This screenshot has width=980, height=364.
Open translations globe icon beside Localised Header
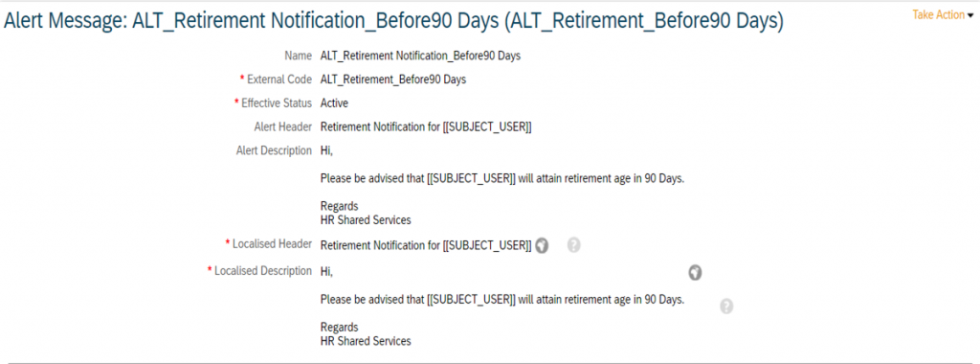point(542,246)
